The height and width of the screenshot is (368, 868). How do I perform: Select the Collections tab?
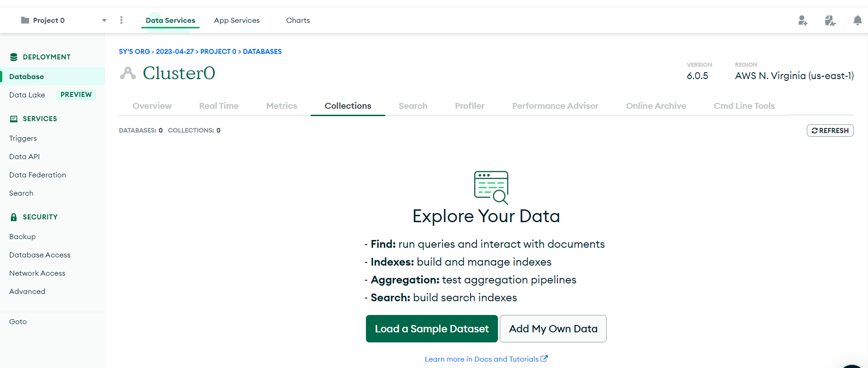point(348,106)
